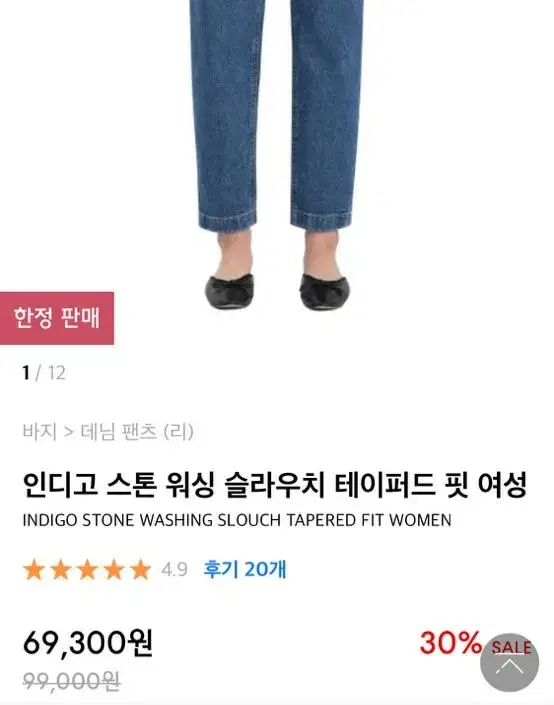Open the 후기 20개 reviews link
Viewport: 554px width, 705px height.
tap(245, 569)
